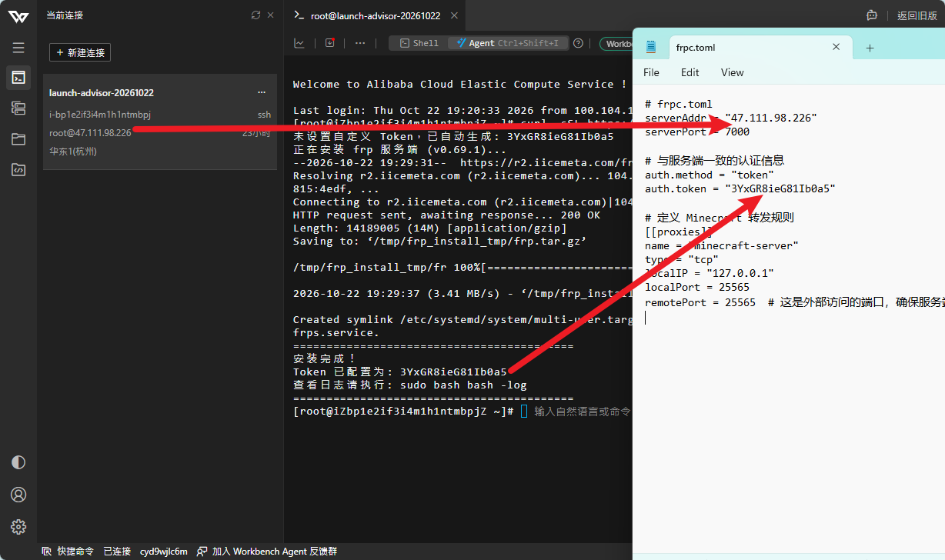The image size is (945, 560).
Task: Click the serverPort = 7000 line in Notepad
Action: (697, 132)
